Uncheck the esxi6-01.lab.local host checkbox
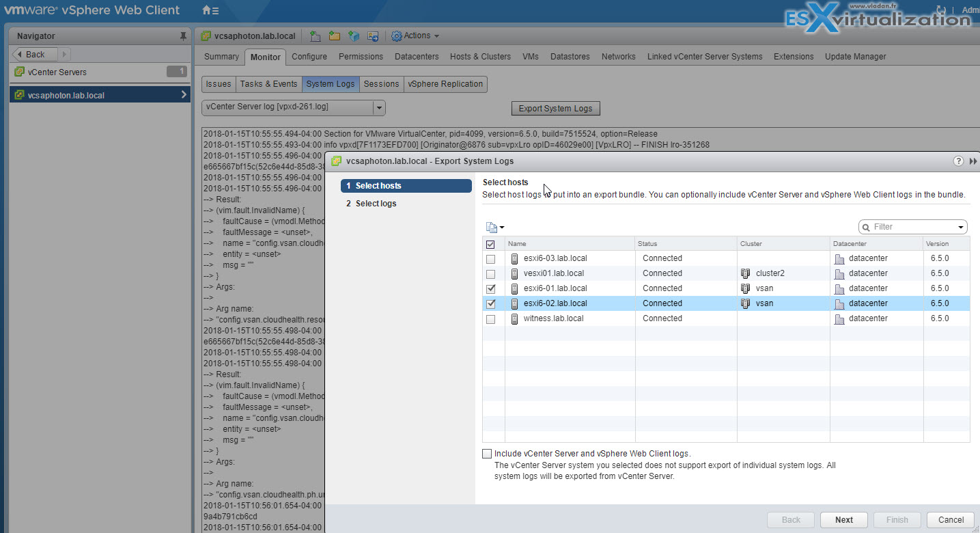980x533 pixels. [x=490, y=289]
